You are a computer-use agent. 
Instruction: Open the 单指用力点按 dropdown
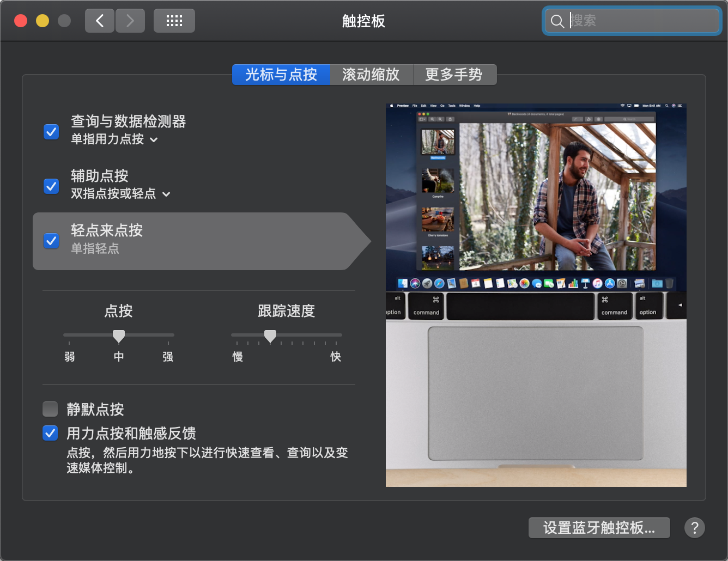pyautogui.click(x=153, y=140)
